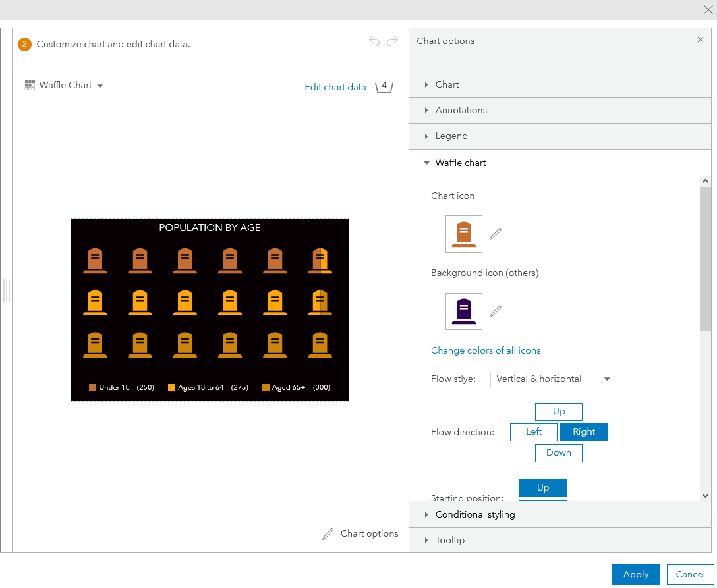Click the Ages 18 to 64 legend swatch

click(171, 387)
